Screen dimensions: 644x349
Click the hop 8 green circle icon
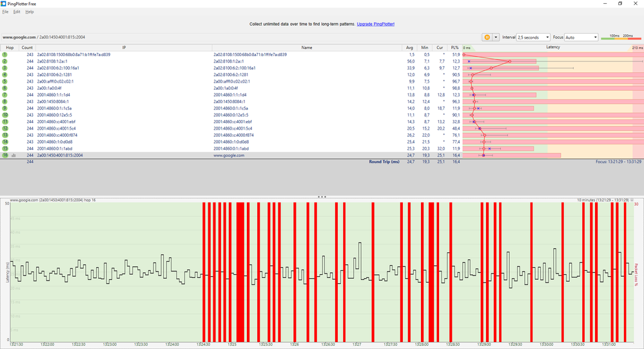5,101
